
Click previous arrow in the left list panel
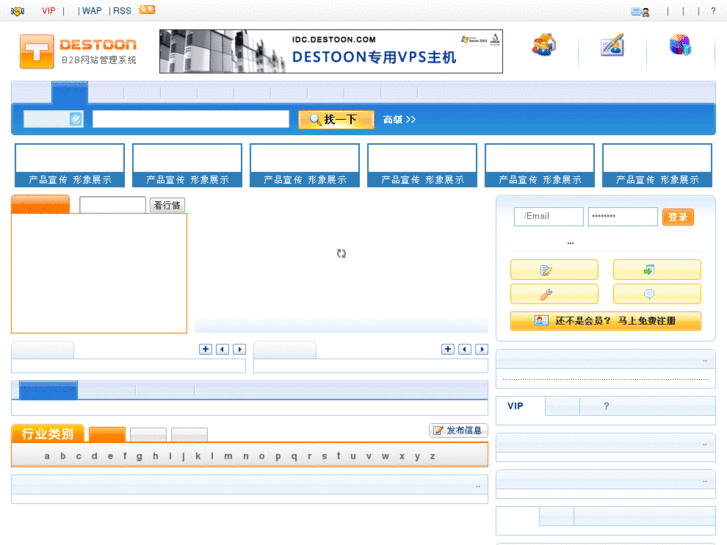click(223, 349)
